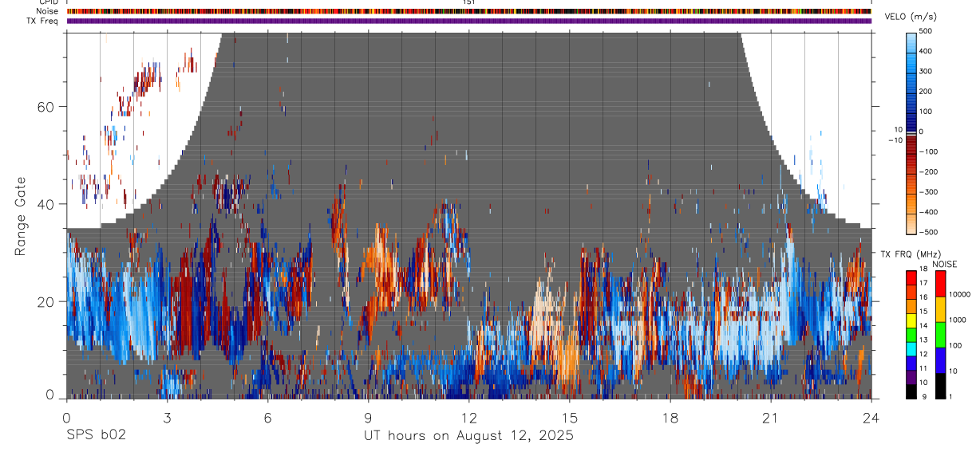Click NOISE scale label '10000'

[x=958, y=294]
